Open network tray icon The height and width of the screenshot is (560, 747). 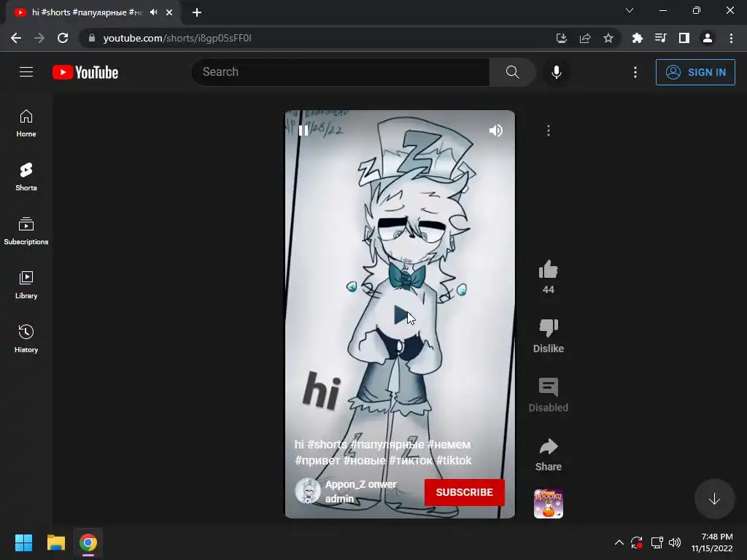click(x=657, y=542)
